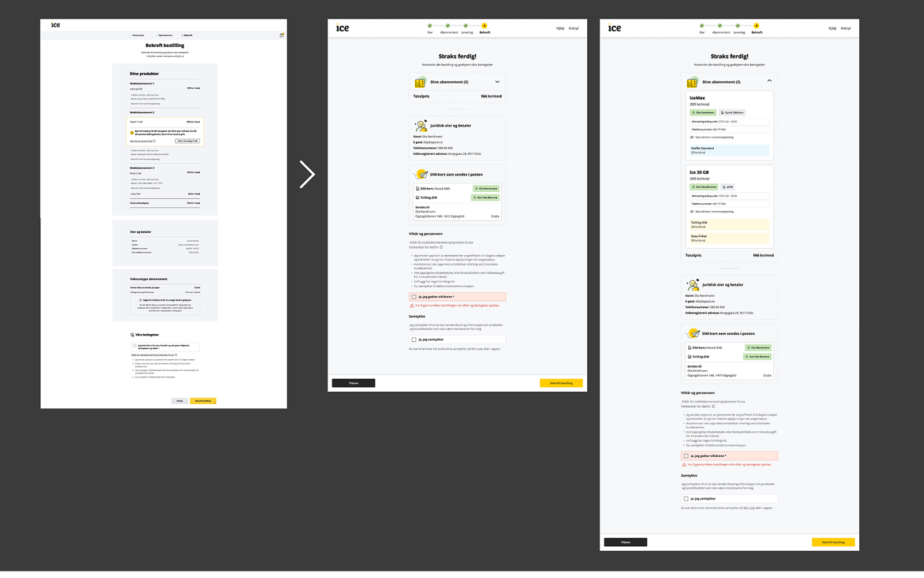Click red warning triangle in collapsed mockup
Screen dimensions: 924x578
tap(412, 305)
